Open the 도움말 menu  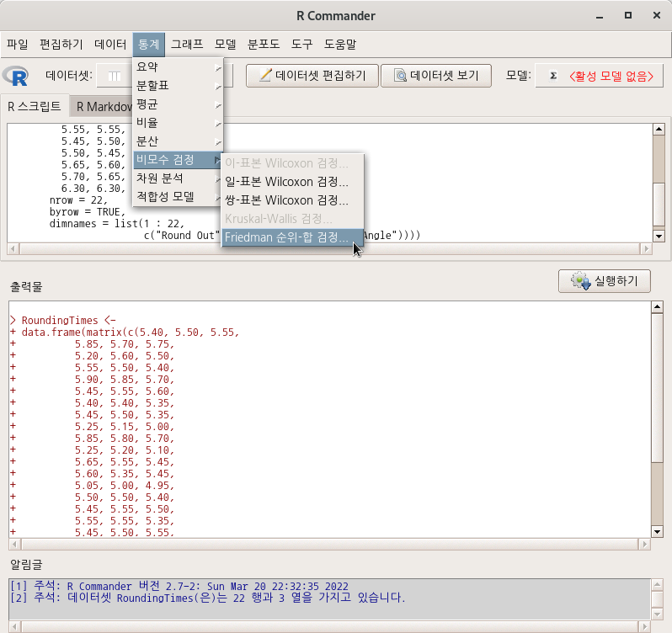point(340,44)
